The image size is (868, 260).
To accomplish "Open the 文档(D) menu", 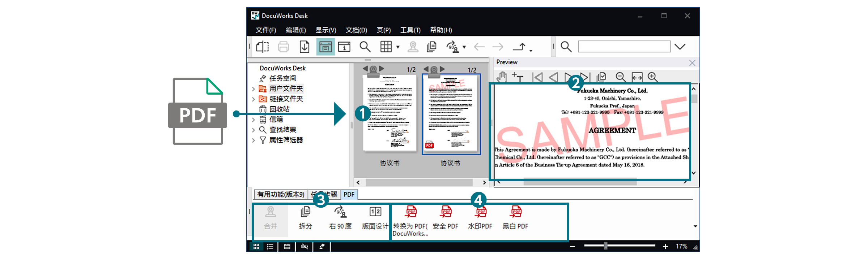I will (356, 30).
